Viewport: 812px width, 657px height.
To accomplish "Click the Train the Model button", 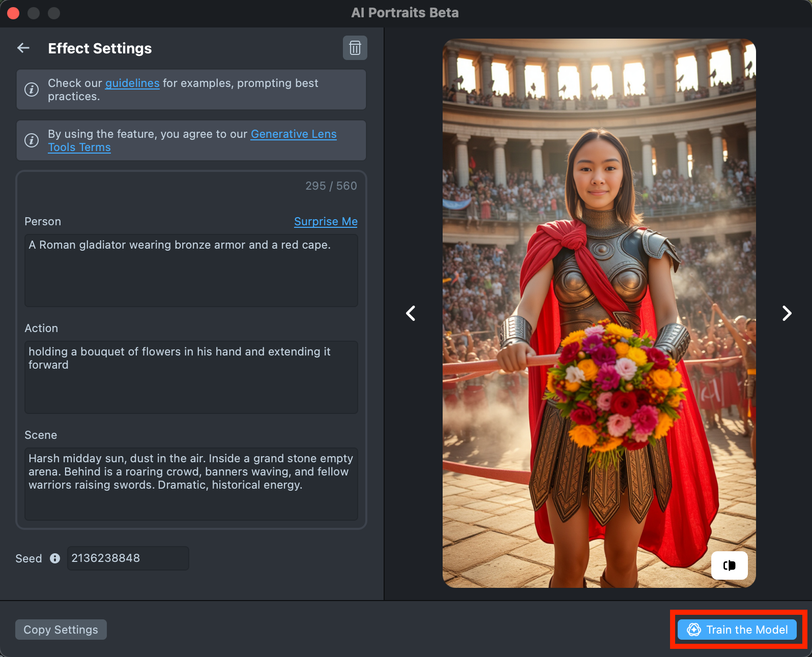I will click(x=737, y=630).
